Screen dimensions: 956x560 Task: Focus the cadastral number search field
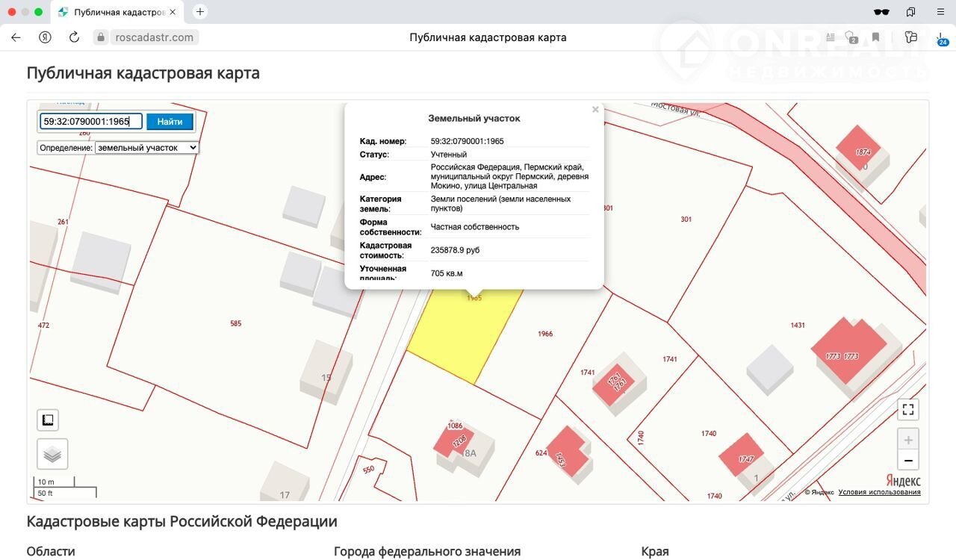[90, 122]
